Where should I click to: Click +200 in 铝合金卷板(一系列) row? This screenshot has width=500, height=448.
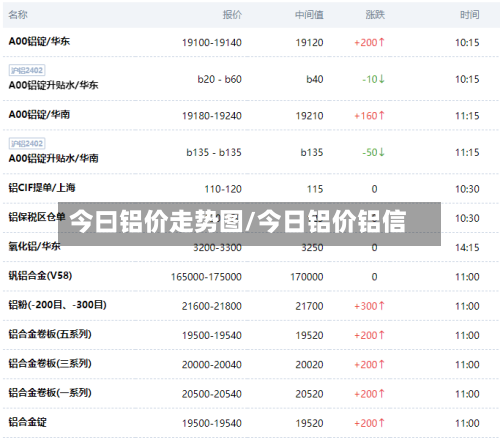tap(369, 394)
